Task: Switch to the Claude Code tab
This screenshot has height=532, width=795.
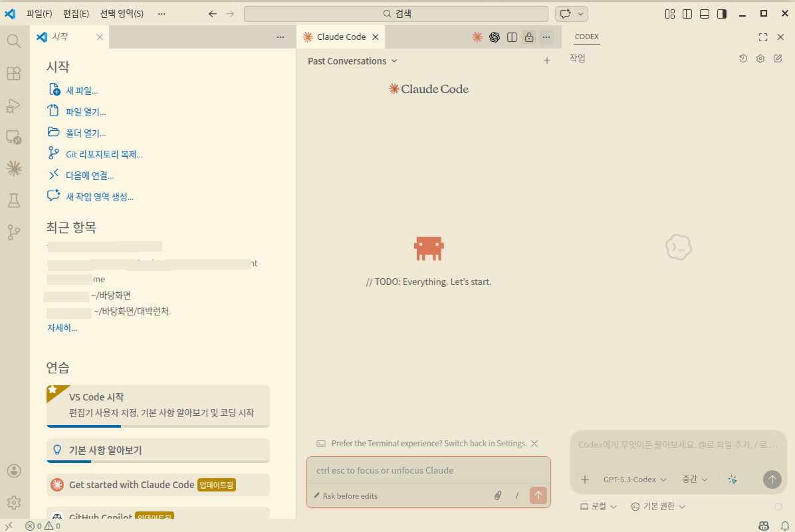Action: (x=341, y=37)
